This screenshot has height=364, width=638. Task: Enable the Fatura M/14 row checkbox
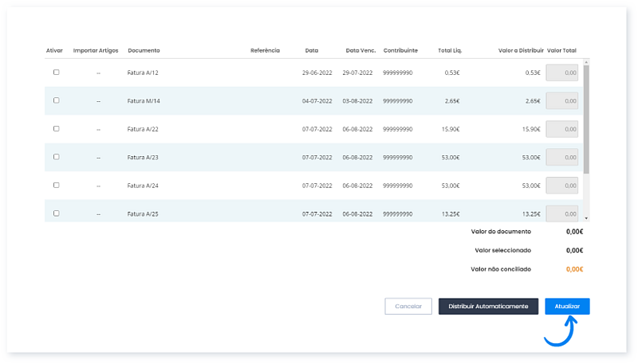56,100
